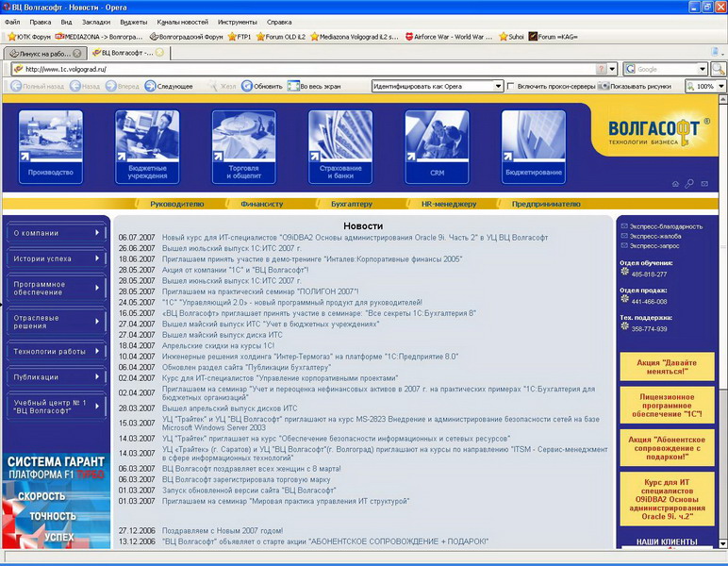Open the Бюджетирование section icon
The width and height of the screenshot is (728, 566).
tap(534, 147)
